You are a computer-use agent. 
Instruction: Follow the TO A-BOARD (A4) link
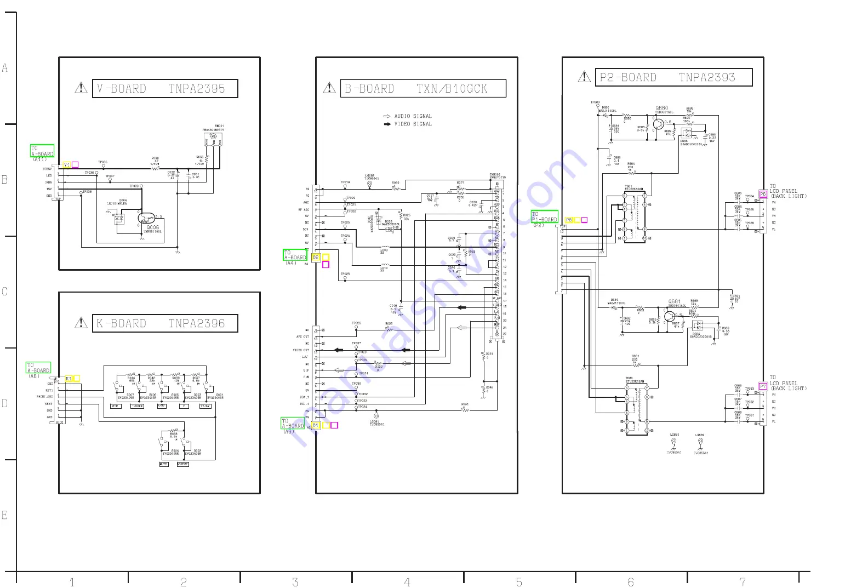coord(295,255)
